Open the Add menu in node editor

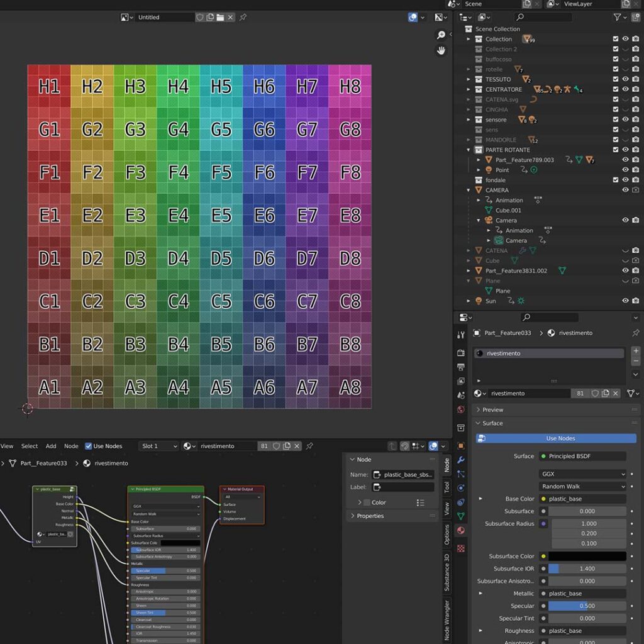[51, 446]
